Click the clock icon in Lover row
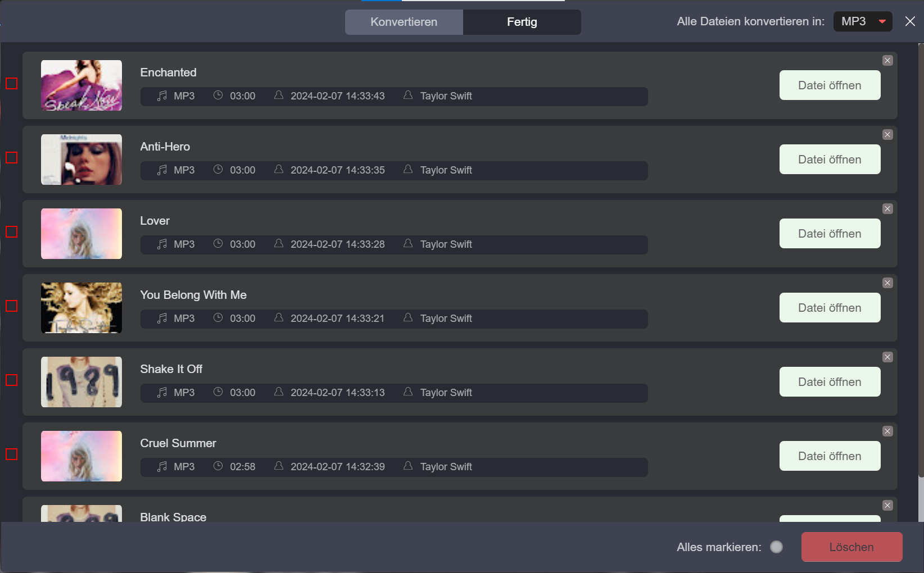 (x=218, y=243)
